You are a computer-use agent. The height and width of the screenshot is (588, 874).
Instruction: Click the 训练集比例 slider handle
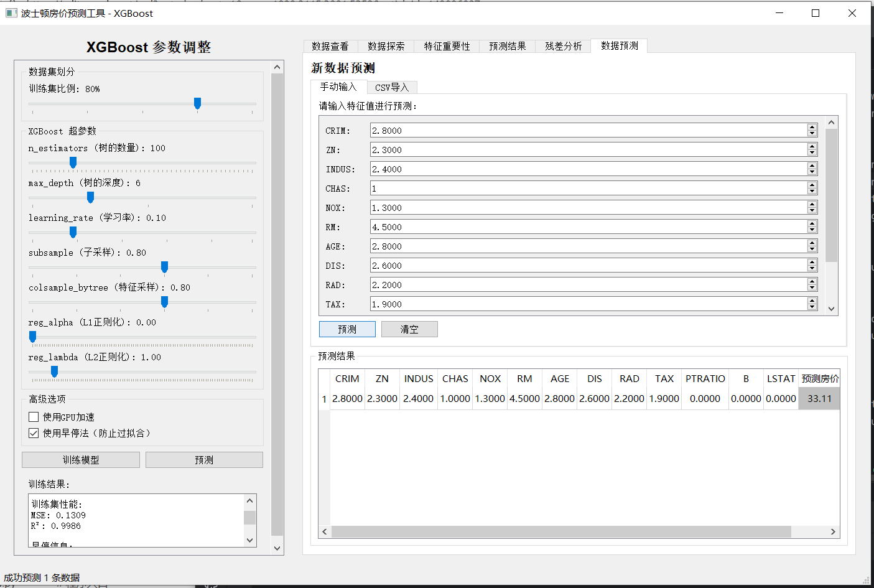(197, 103)
